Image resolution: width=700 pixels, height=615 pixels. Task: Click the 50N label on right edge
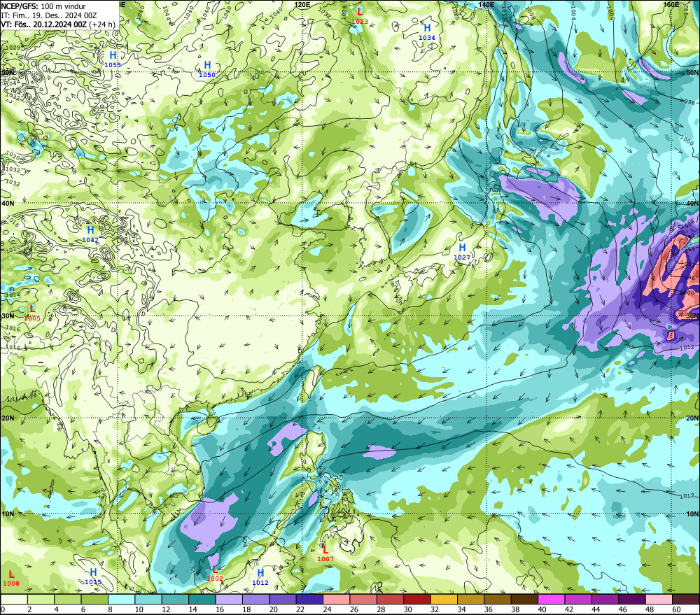(x=692, y=73)
